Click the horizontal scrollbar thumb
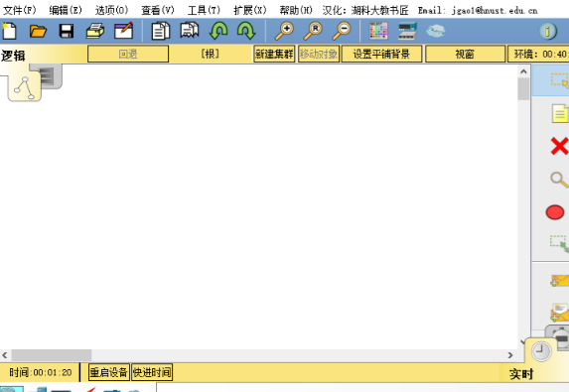Screen dimensions: 569x392 coord(52,355)
